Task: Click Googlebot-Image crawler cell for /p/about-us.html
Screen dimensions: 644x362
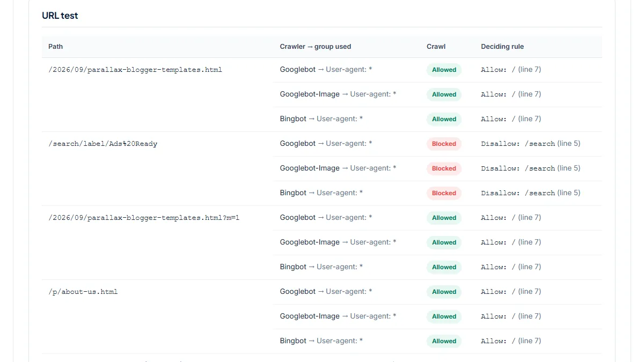Action: coord(338,316)
